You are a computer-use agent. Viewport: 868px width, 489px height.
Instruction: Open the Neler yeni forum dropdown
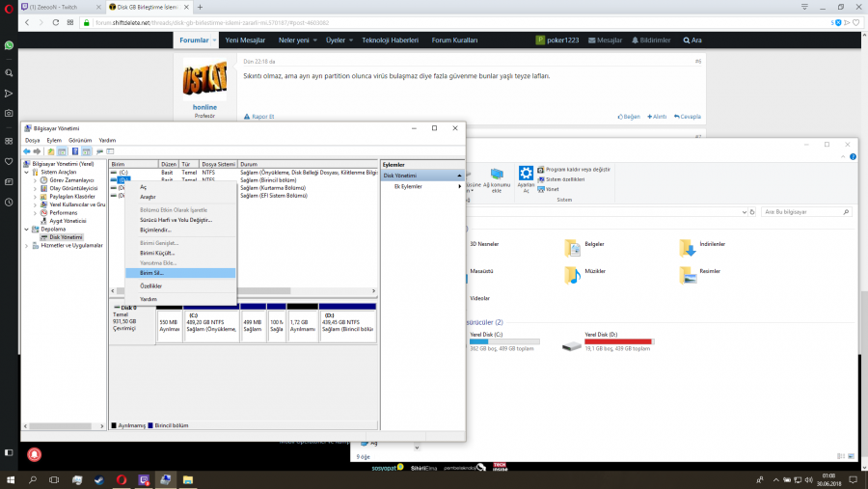(298, 41)
